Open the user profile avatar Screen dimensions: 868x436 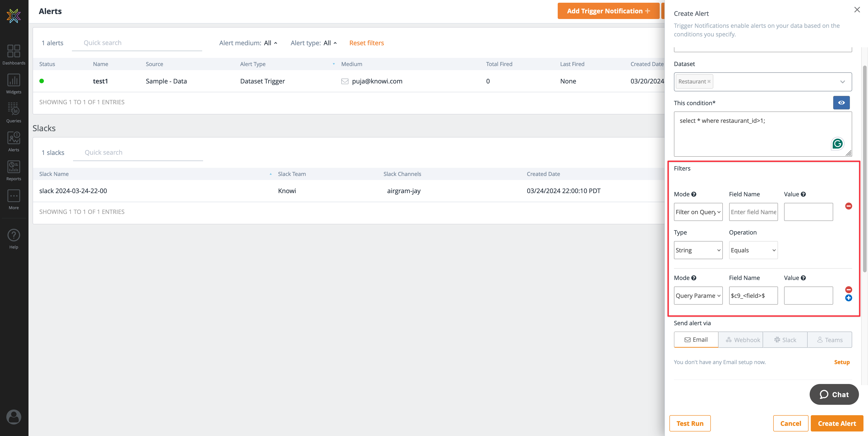coord(14,417)
